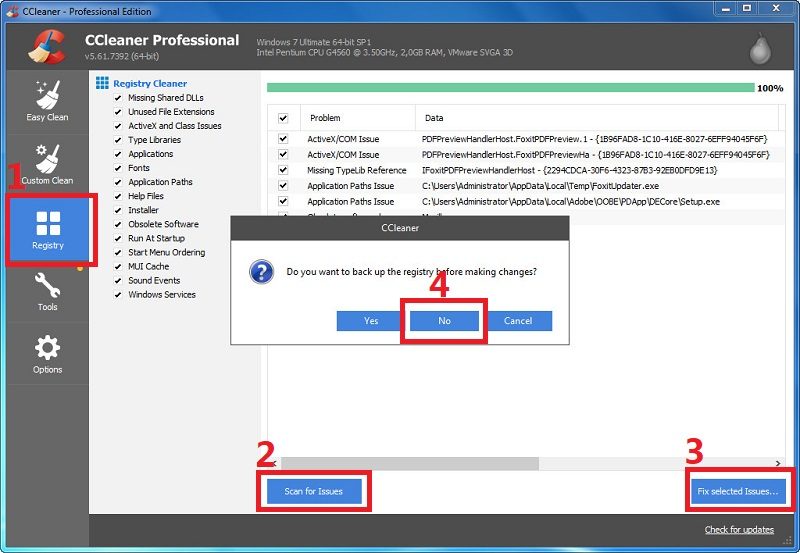Click the green scan progress bar
Screen dimensions: 800x553
(510, 88)
